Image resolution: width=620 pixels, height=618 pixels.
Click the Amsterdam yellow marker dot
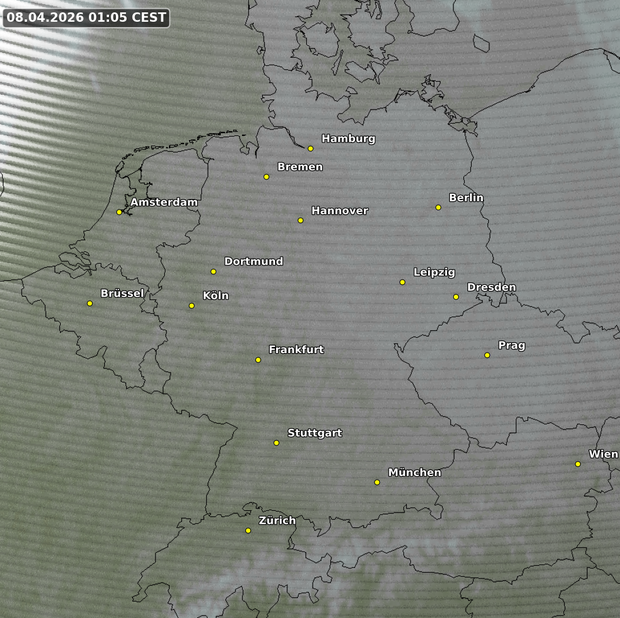(x=119, y=212)
